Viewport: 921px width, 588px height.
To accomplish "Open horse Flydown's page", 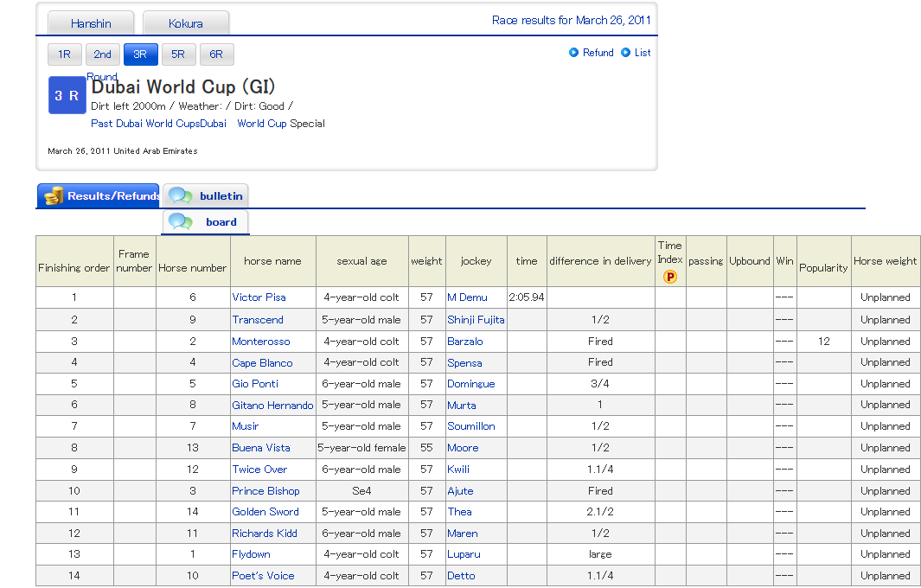I will click(x=252, y=554).
